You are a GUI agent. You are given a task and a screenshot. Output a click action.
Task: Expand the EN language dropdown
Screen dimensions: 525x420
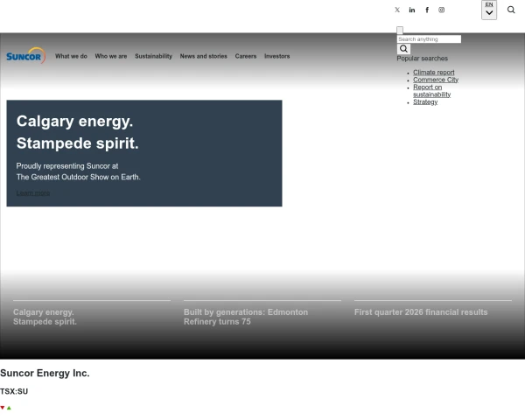(x=489, y=10)
